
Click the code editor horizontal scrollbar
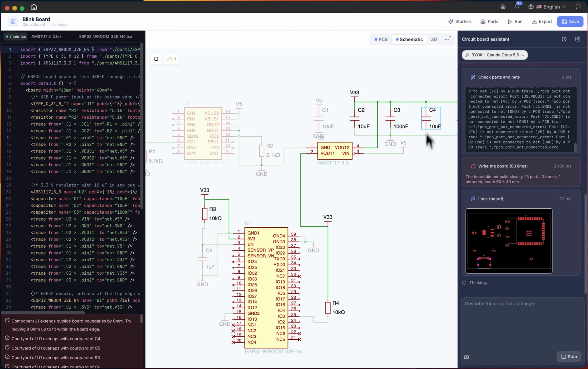pos(43,313)
